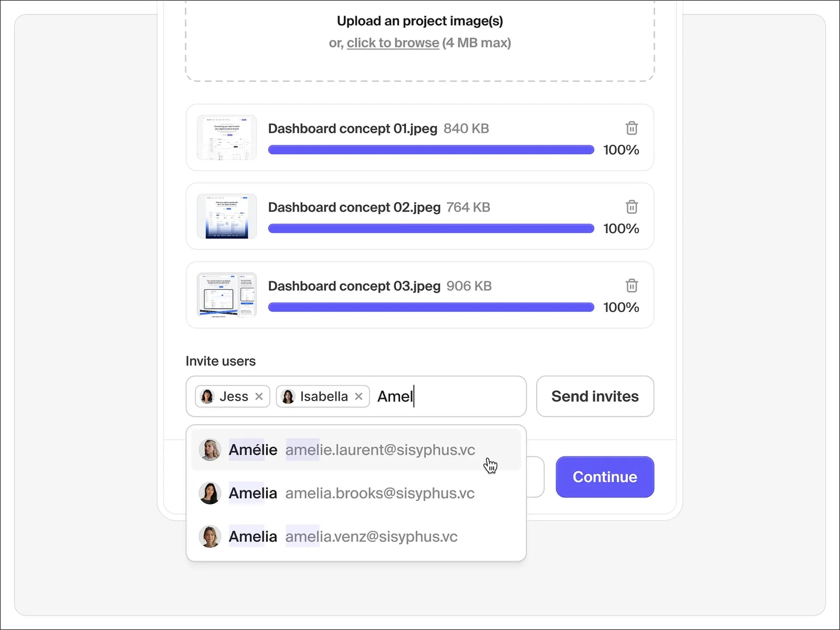This screenshot has height=630, width=840.
Task: Open Dashboard concept 03 thumbnail preview
Action: click(227, 295)
